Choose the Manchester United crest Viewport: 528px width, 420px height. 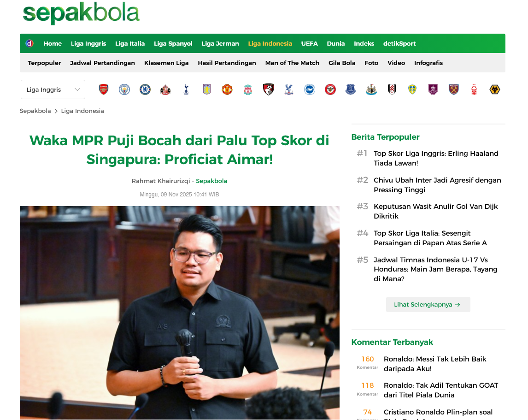pos(227,89)
